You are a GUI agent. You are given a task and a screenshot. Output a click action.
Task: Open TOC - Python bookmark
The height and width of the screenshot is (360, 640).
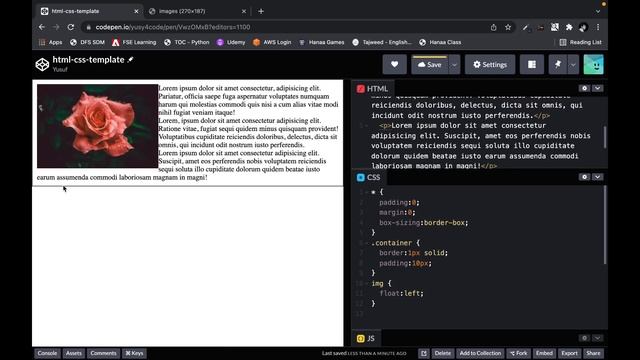tap(187, 42)
